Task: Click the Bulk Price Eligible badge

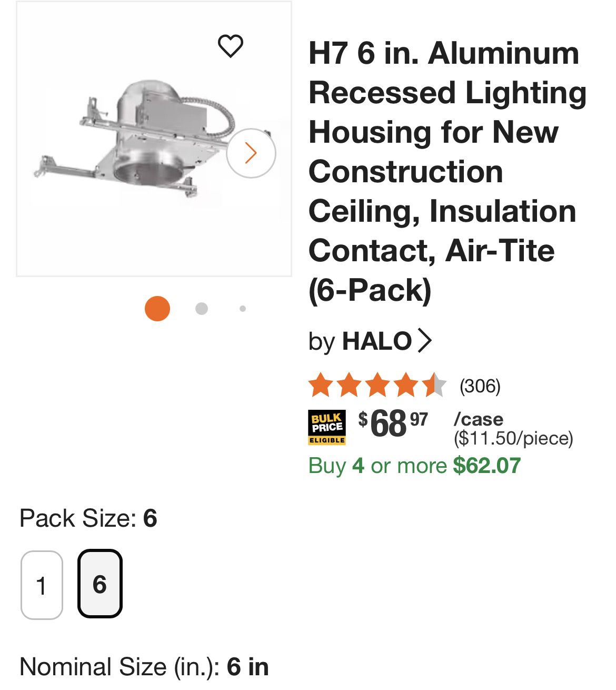Action: click(x=327, y=427)
